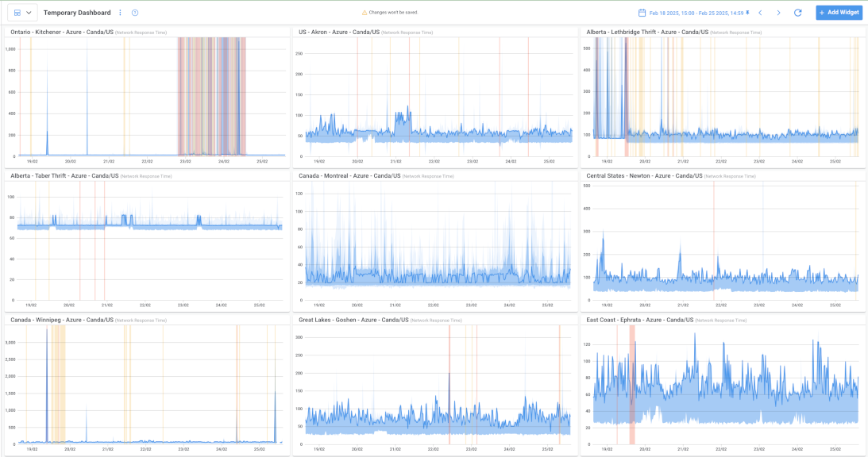Viewport: 868px width, 457px height.
Task: Click the Add Widget button
Action: (x=839, y=13)
